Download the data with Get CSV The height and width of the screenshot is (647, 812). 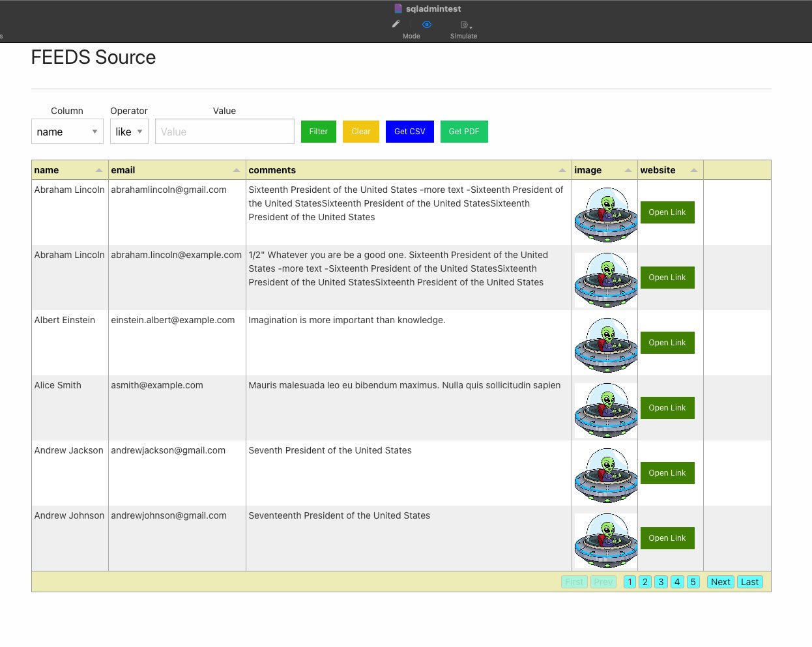(409, 131)
